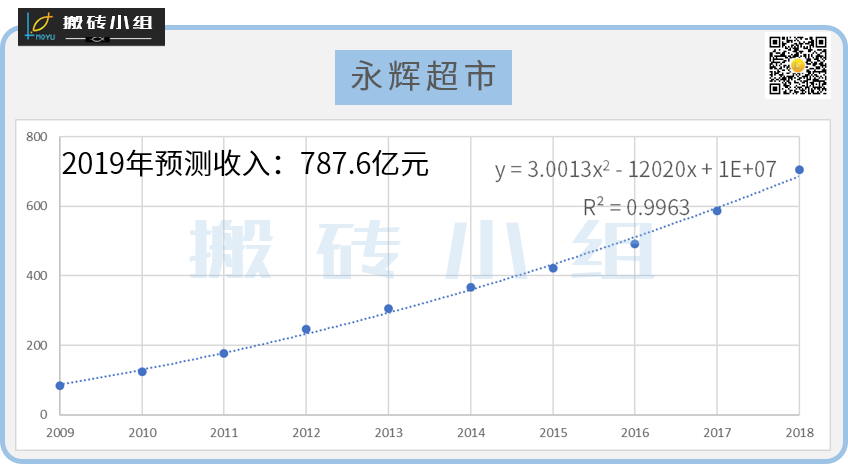Click the R² = 0.9963 label
Viewport: 848px width, 464px height.
pyautogui.click(x=636, y=207)
